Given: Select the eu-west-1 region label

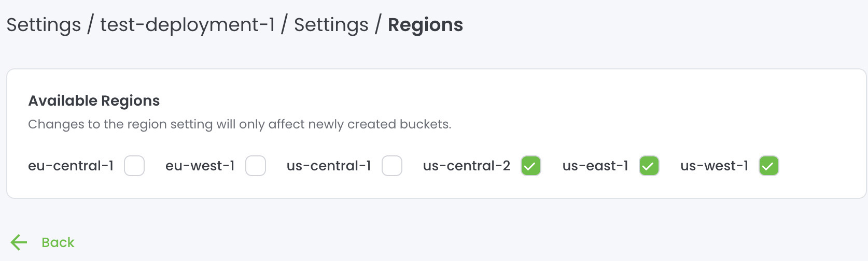Looking at the screenshot, I should click(x=200, y=166).
